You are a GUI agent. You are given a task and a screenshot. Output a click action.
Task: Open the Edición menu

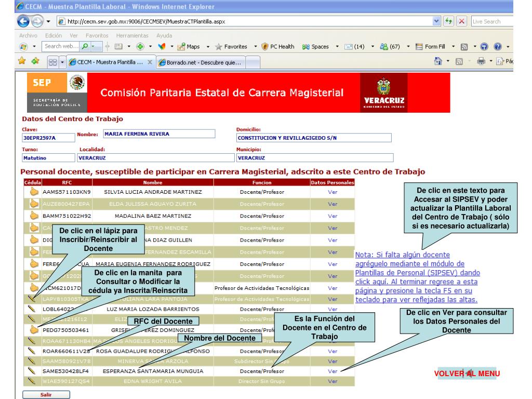[x=54, y=35]
